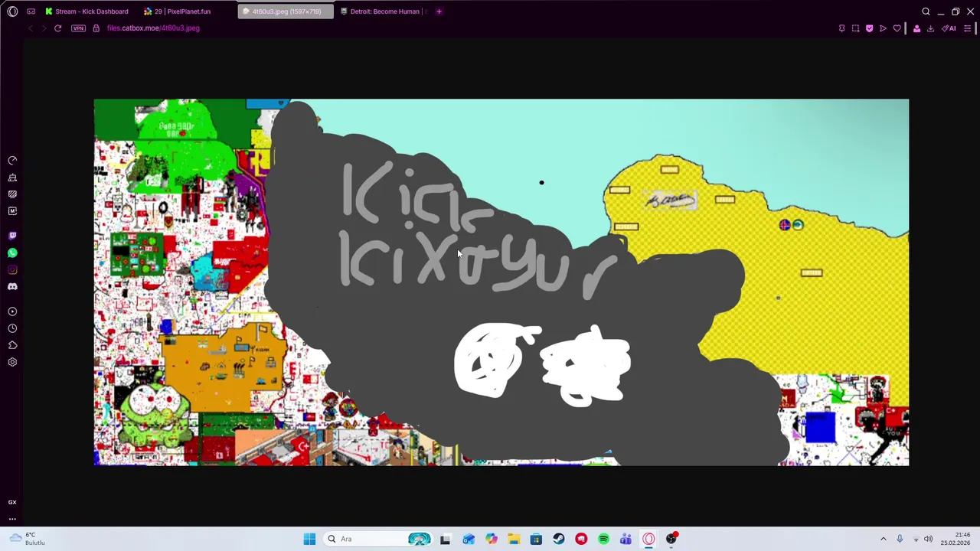Click the Pinboards pin icon
The height and width of the screenshot is (551, 980).
pyautogui.click(x=841, y=28)
